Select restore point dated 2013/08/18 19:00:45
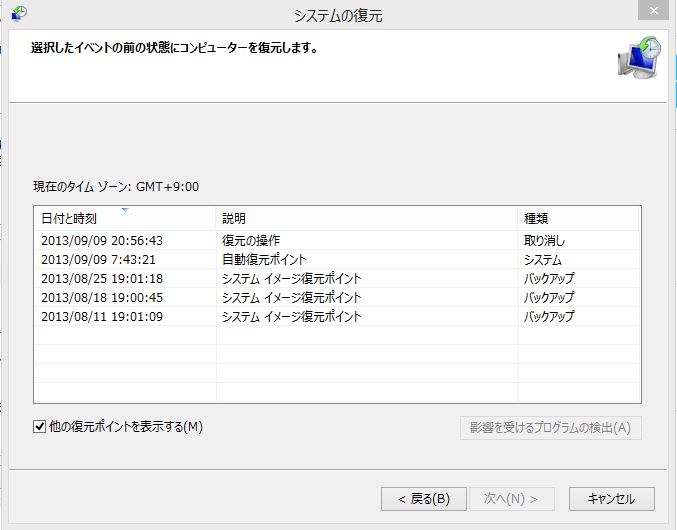Screen dimensions: 677x530 click(102, 297)
